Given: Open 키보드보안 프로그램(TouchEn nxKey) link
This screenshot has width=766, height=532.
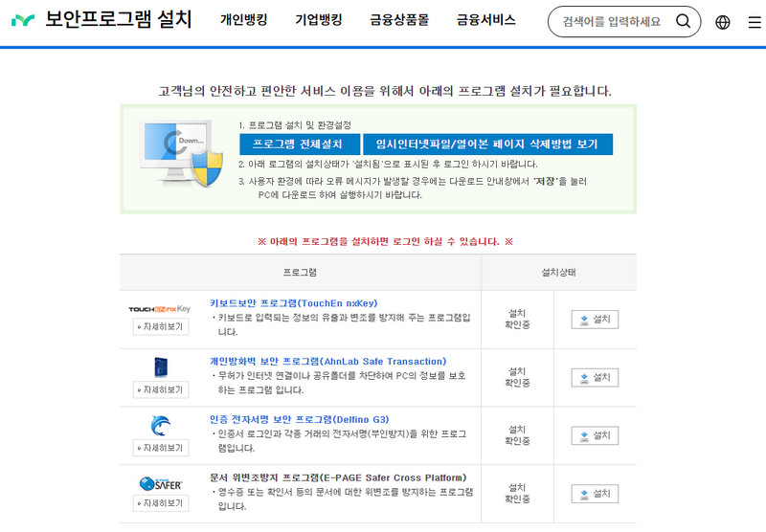Looking at the screenshot, I should 294,303.
